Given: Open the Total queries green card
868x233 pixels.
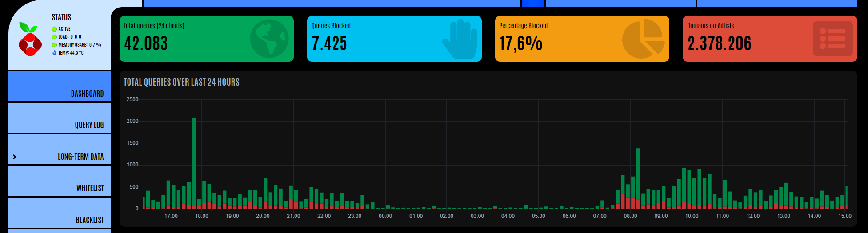Looking at the screenshot, I should 207,39.
